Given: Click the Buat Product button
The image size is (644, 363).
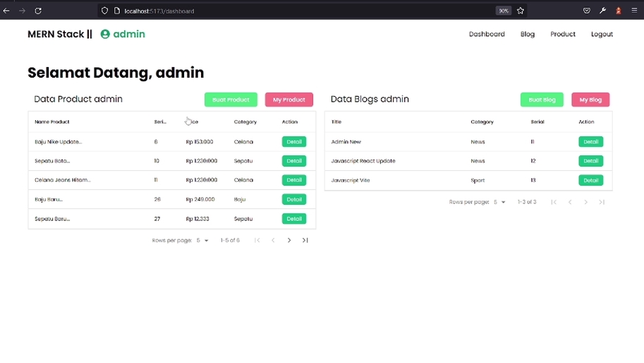Looking at the screenshot, I should [231, 100].
